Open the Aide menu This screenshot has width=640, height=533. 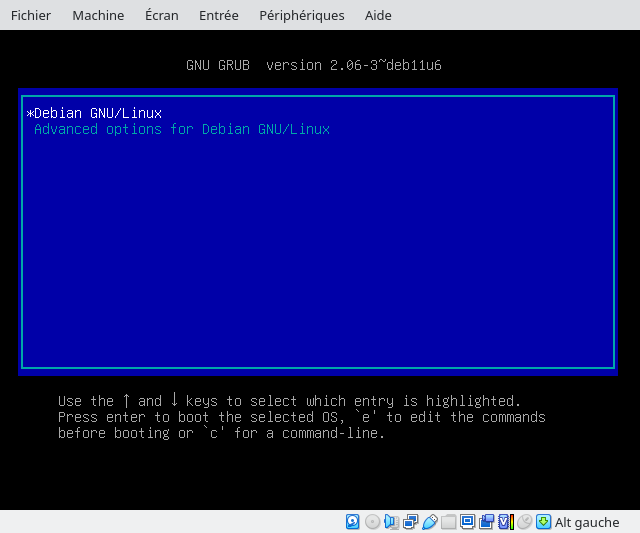[378, 15]
